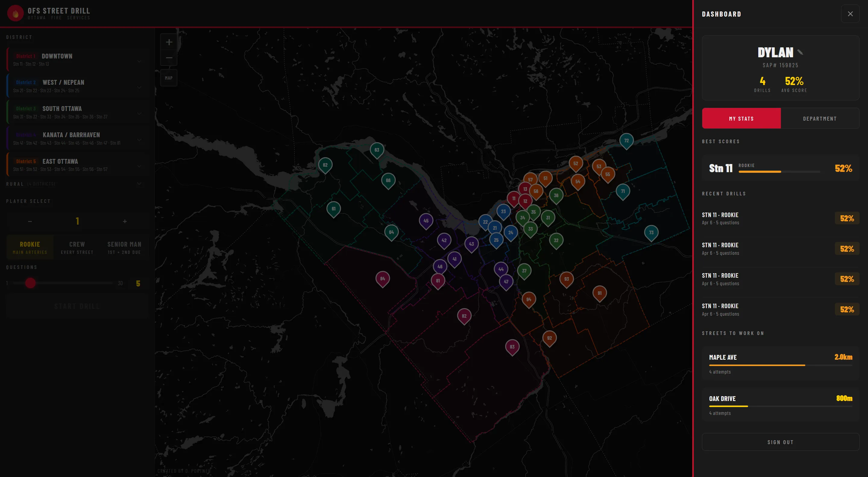This screenshot has width=868, height=477.
Task: Click station 63 map marker
Action: (377, 150)
